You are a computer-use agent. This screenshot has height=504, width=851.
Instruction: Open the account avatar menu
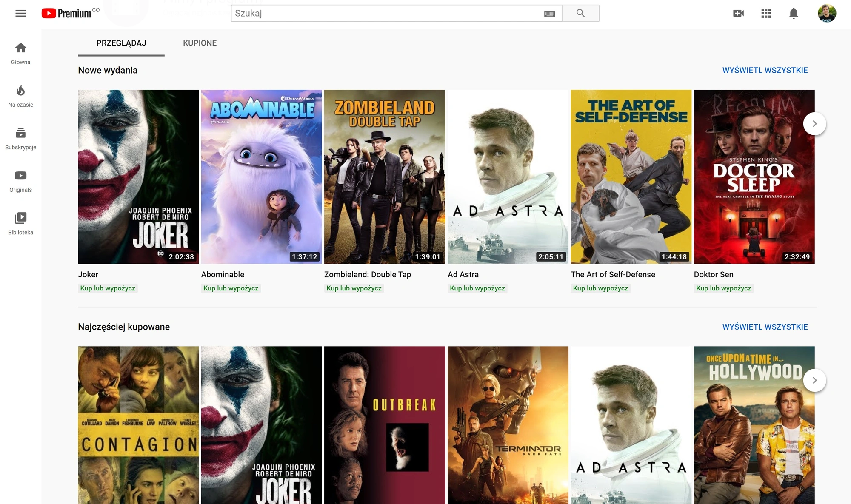[827, 13]
